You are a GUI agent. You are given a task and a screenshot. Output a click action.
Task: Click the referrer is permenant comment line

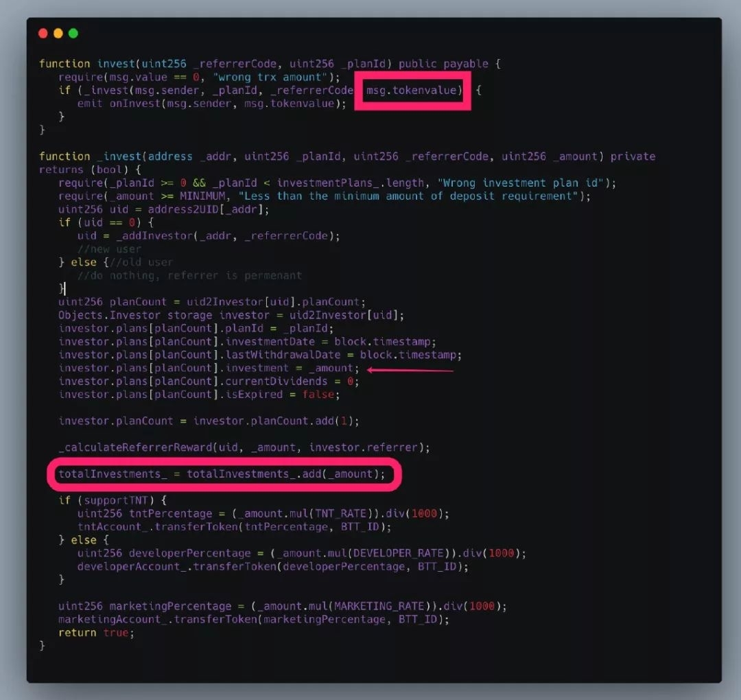point(189,275)
